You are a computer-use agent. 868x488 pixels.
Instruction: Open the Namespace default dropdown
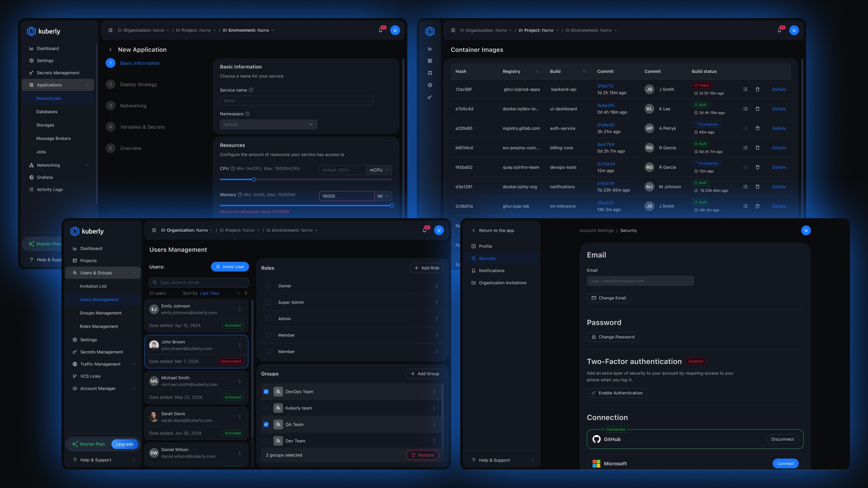pos(268,125)
